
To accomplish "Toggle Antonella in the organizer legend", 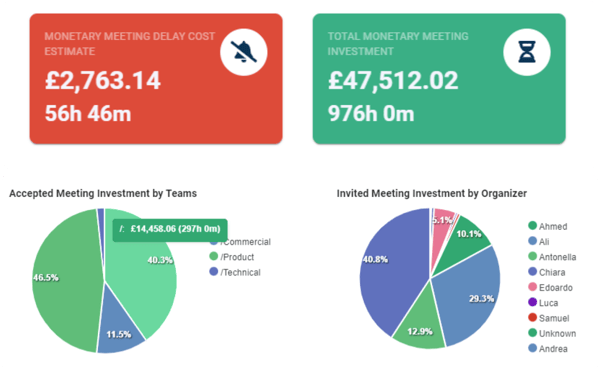I will (552, 257).
